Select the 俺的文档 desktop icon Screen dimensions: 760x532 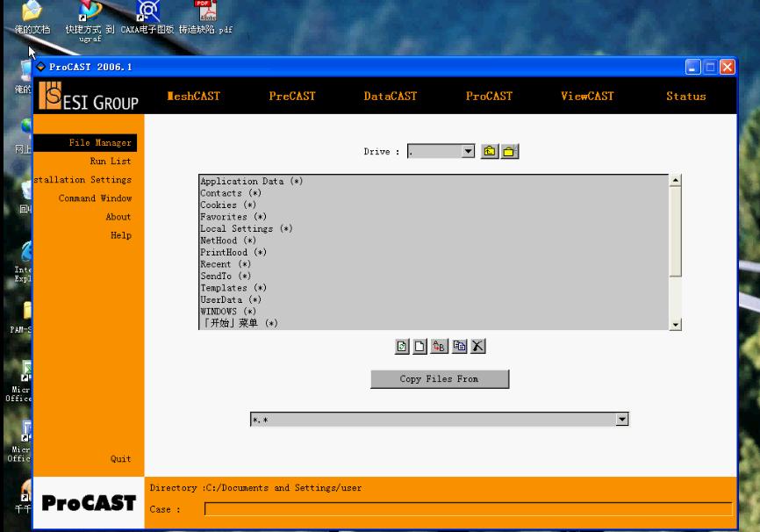[32, 18]
